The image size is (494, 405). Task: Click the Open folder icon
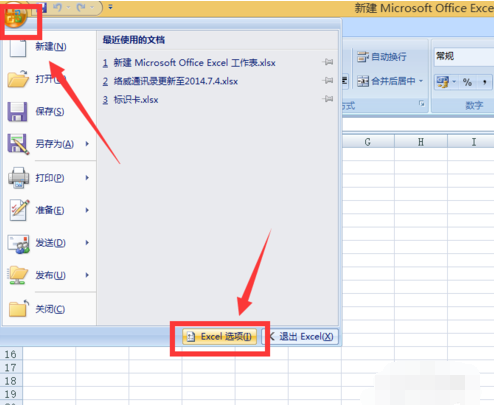(x=18, y=79)
